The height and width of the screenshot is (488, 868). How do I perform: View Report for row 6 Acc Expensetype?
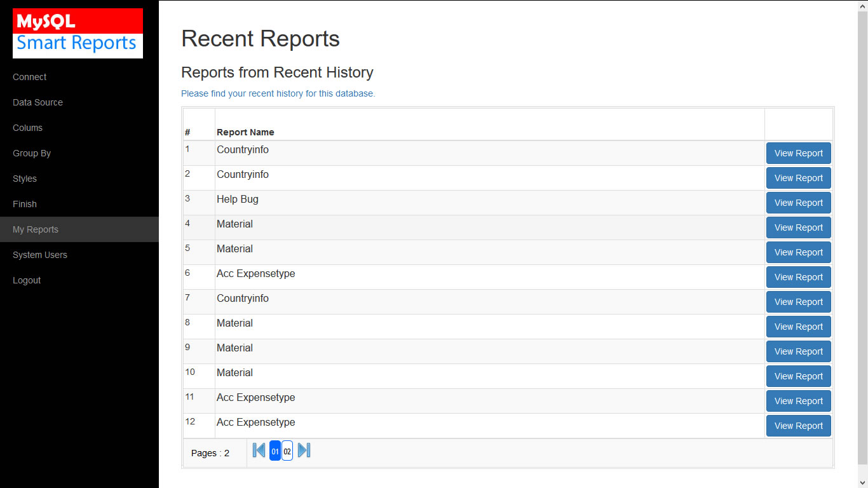coord(798,277)
